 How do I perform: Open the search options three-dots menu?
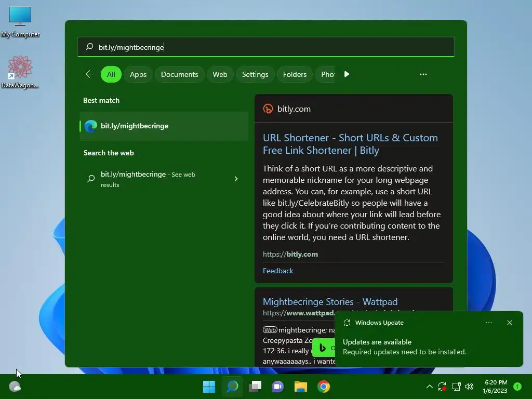click(423, 74)
